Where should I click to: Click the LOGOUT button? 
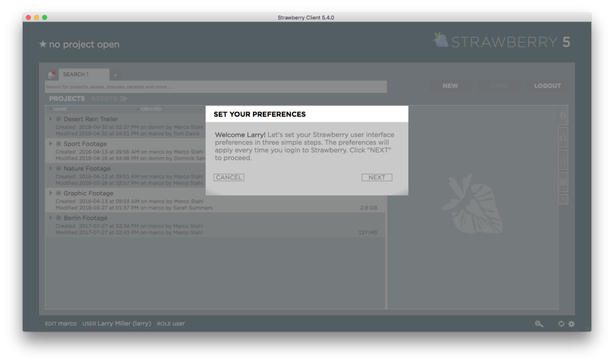point(548,86)
